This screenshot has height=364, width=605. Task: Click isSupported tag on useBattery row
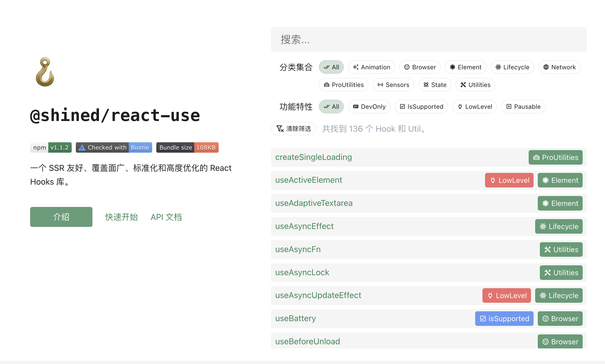click(504, 319)
